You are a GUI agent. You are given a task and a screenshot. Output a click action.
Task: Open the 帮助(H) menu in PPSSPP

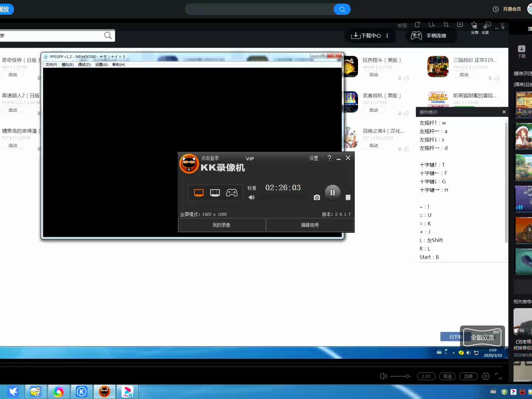(119, 65)
